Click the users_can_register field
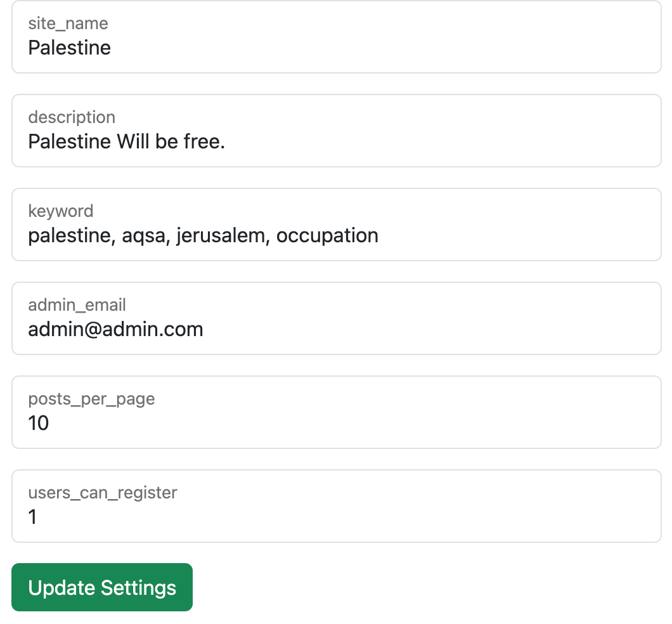 point(337,506)
